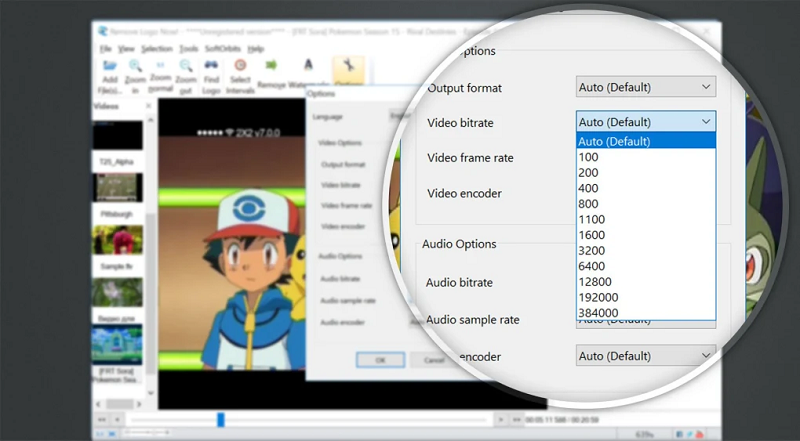The height and width of the screenshot is (441, 800).
Task: Expand the bottom encoder Auto (Default) dropdown
Action: point(646,355)
